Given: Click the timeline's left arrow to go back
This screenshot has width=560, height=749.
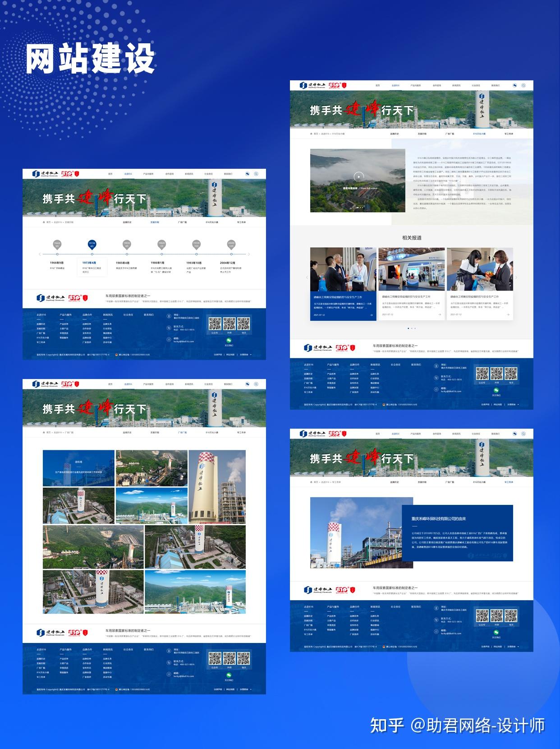Looking at the screenshot, I should pos(40,254).
